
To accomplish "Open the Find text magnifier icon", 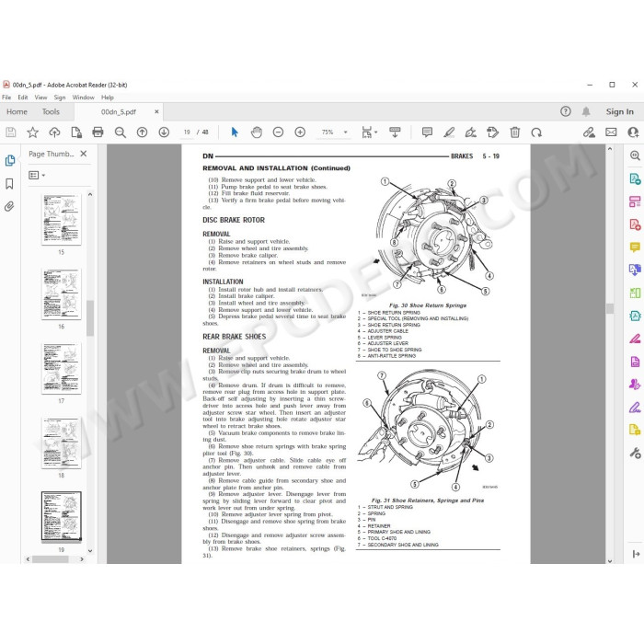I will 120,132.
